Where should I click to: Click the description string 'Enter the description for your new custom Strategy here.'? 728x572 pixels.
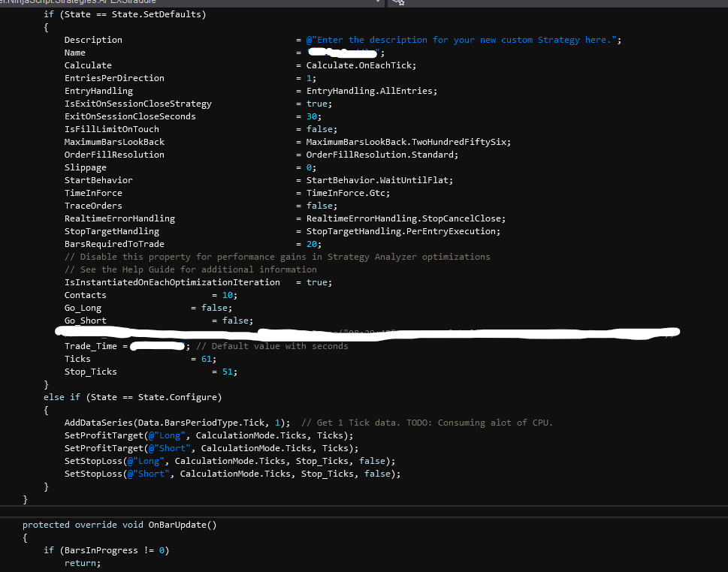464,40
